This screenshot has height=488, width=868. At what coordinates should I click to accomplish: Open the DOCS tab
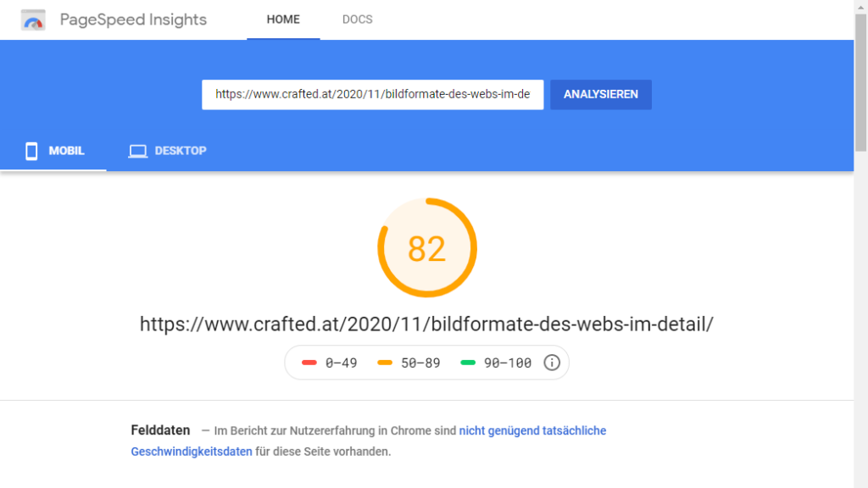(x=357, y=19)
